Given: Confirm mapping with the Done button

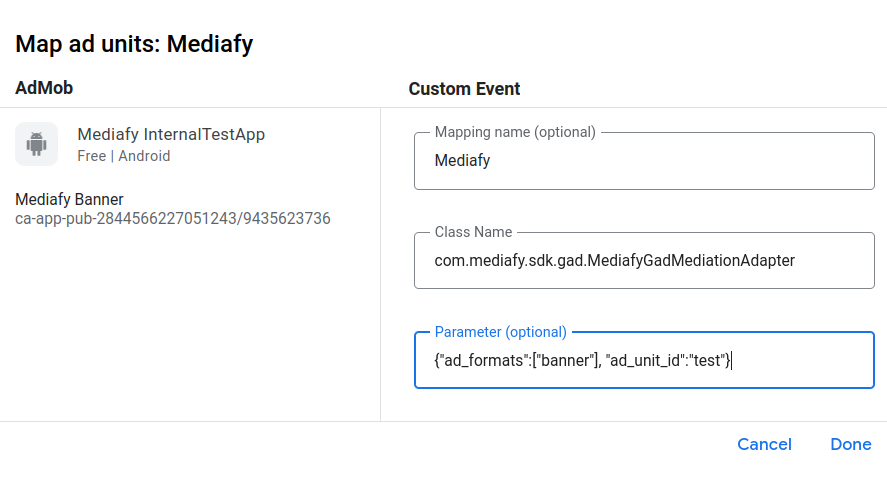Looking at the screenshot, I should click(x=850, y=444).
